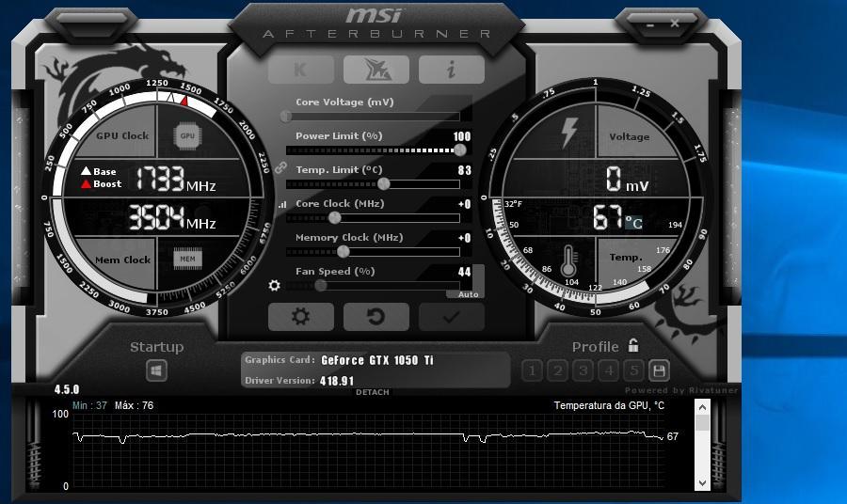Click the MEM chip icon in clock gauge
Screen dimensions: 847x504
tap(187, 259)
